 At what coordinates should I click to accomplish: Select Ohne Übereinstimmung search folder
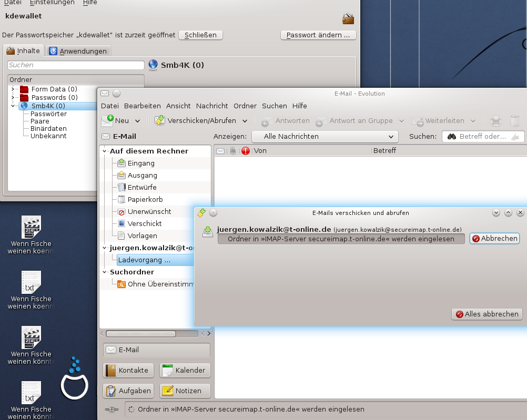pyautogui.click(x=156, y=284)
